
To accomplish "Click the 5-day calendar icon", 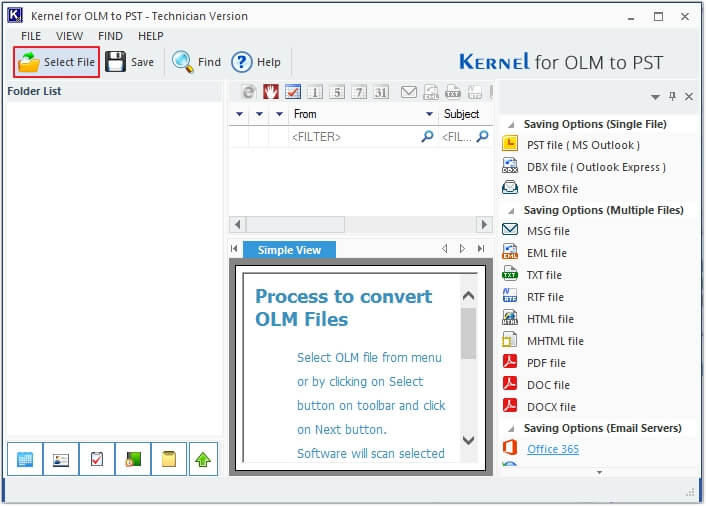I will click(337, 92).
